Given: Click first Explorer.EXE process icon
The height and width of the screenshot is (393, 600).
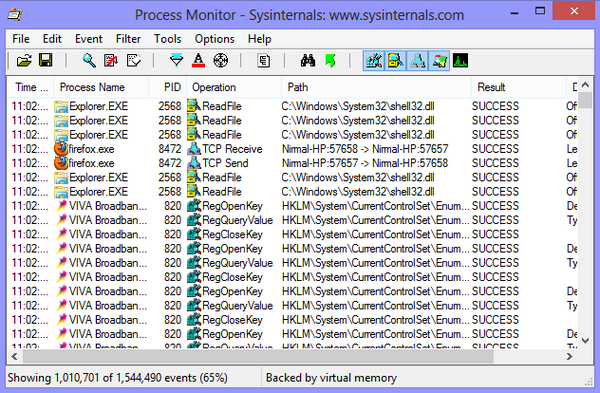Looking at the screenshot, I should tap(61, 106).
